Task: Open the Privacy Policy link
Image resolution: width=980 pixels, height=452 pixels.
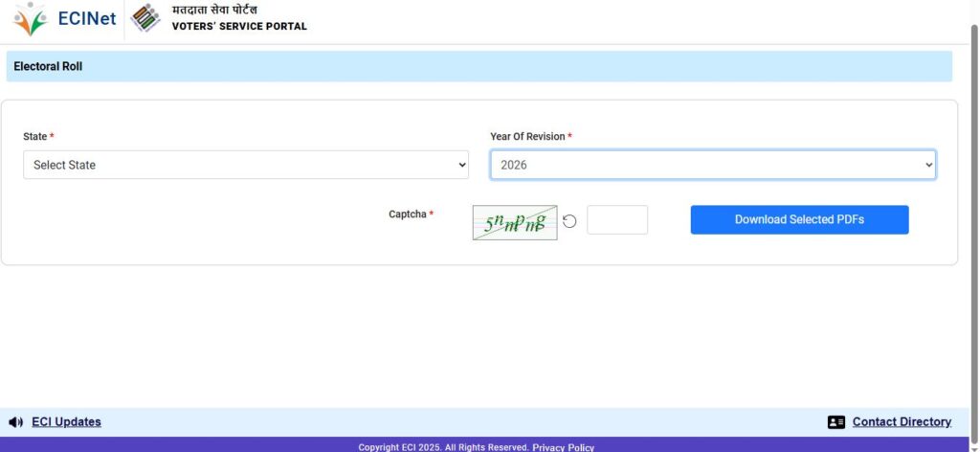Action: pos(563,447)
